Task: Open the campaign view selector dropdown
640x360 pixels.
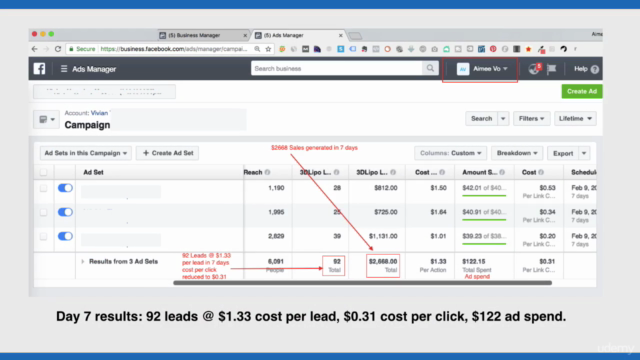Action: click(47, 120)
